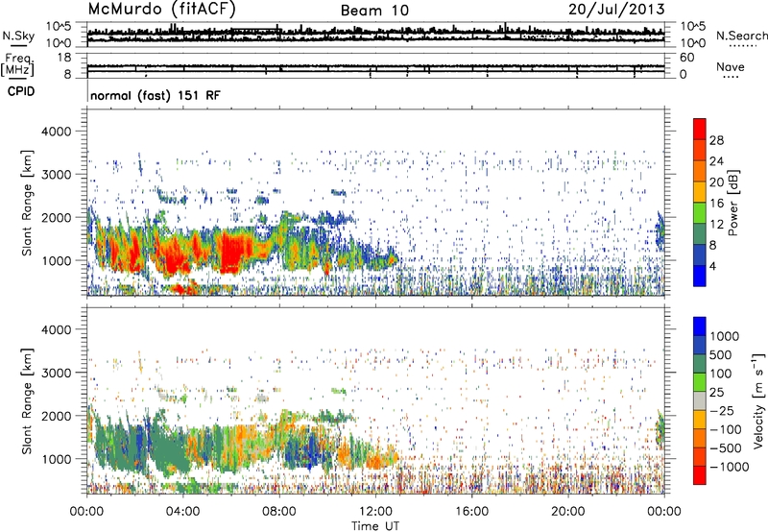Screen dimensions: 768x532
Task: Click the 'Time UT' axis title
Action: [x=375, y=525]
